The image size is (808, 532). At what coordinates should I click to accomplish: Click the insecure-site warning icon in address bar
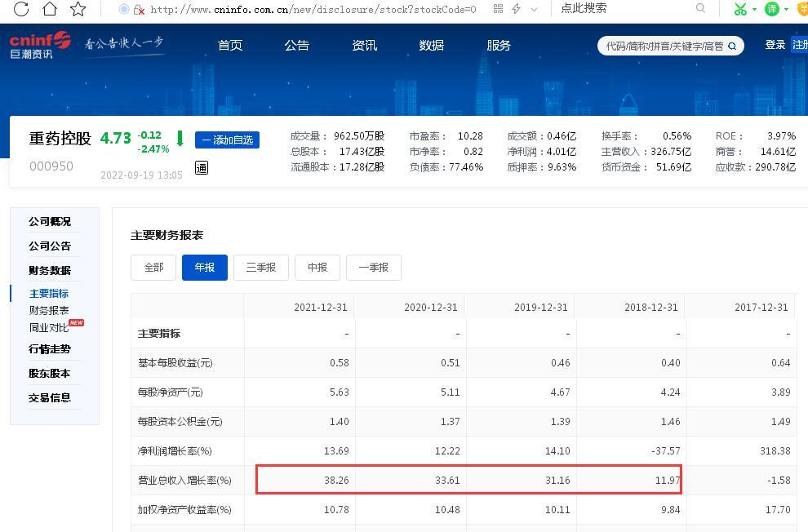tap(139, 10)
